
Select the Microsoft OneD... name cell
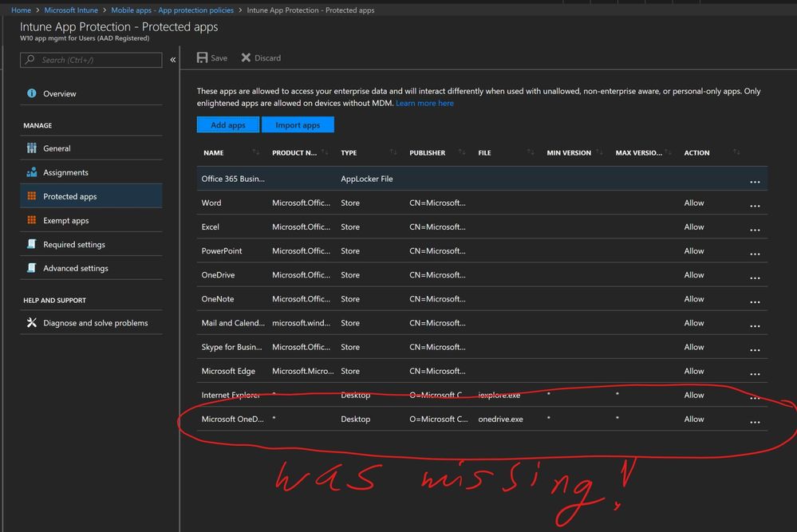[232, 419]
